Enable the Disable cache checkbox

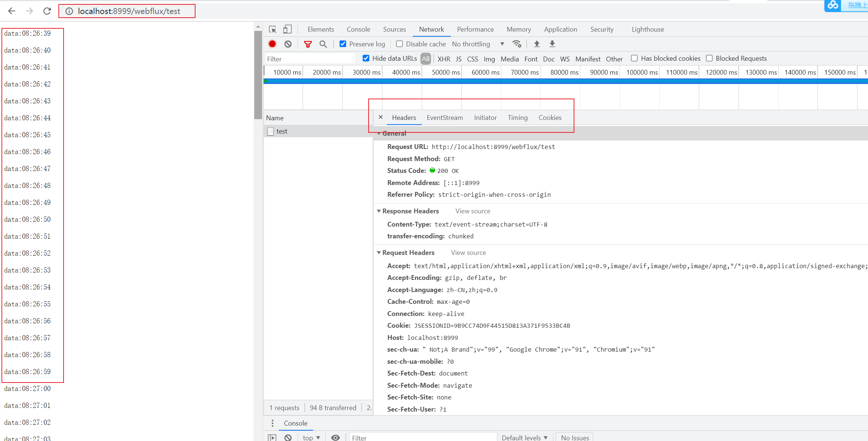[x=399, y=44]
